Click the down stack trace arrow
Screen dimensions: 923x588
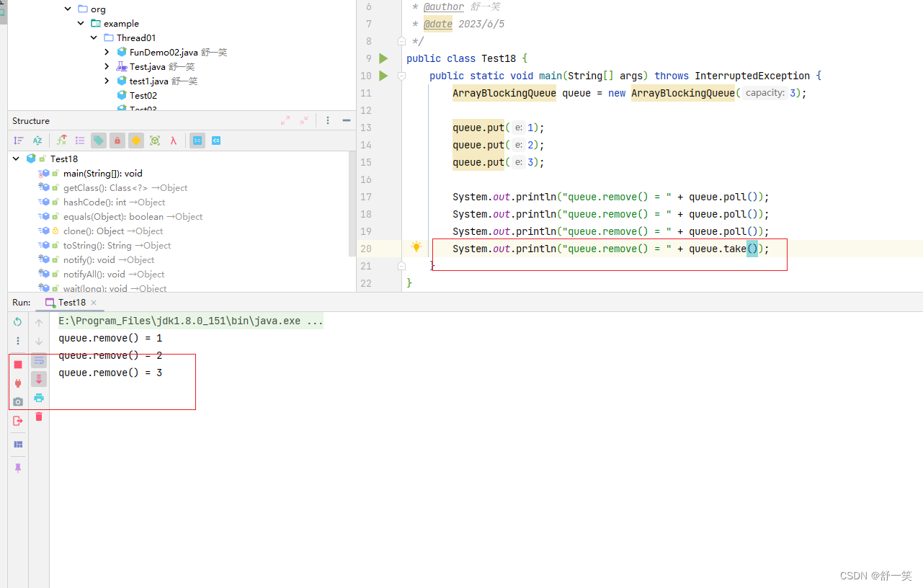39,342
